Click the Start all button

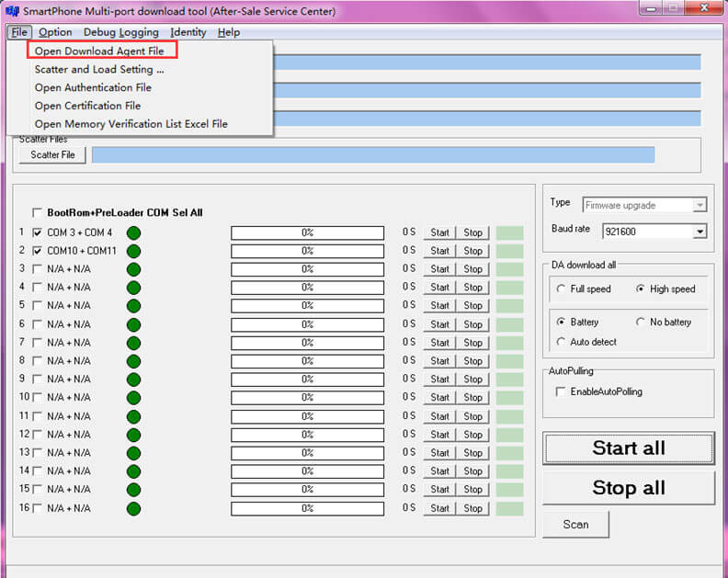[x=629, y=448]
